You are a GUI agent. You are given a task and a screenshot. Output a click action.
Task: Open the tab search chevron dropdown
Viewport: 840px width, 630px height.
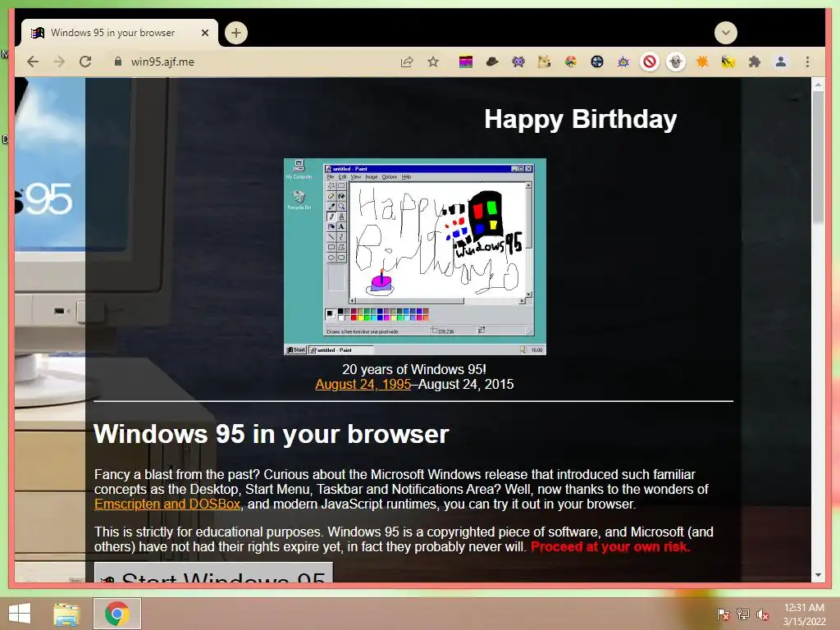point(725,33)
